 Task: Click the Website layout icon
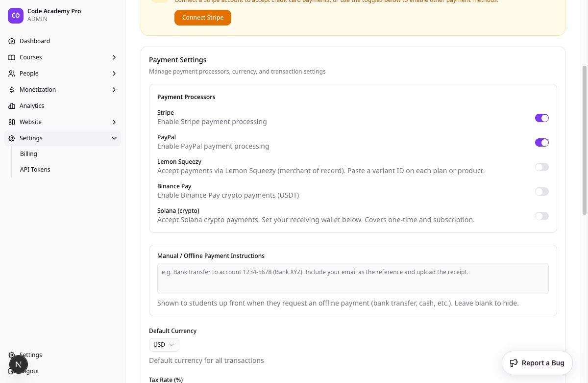click(x=12, y=122)
